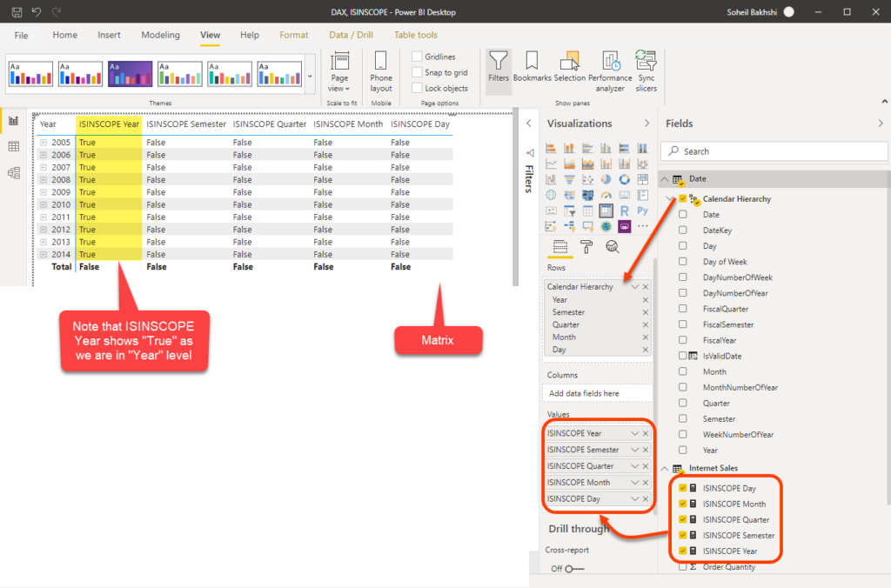Viewport: 891px width, 588px height.
Task: Switch to Report view in sidebar
Action: coord(14,121)
